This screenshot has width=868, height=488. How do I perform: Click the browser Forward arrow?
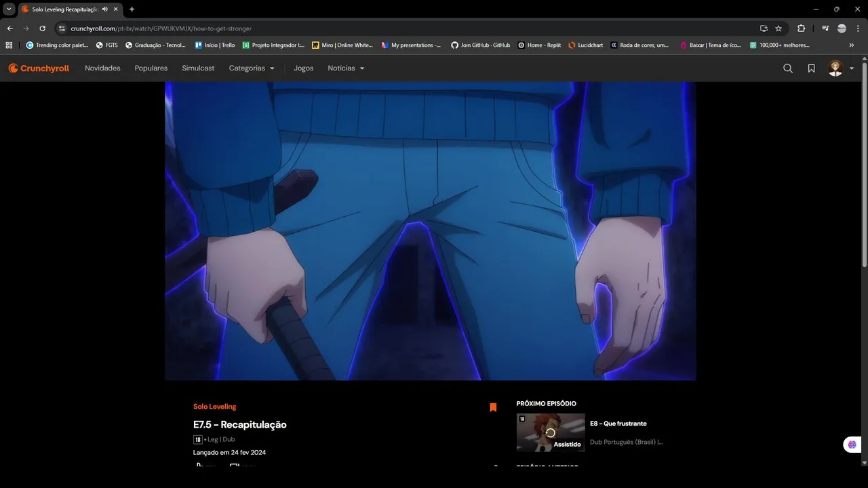pyautogui.click(x=26, y=28)
